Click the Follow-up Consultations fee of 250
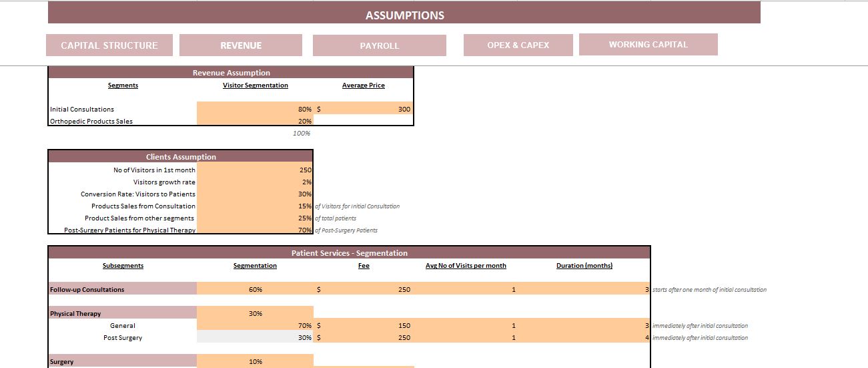 (364, 290)
